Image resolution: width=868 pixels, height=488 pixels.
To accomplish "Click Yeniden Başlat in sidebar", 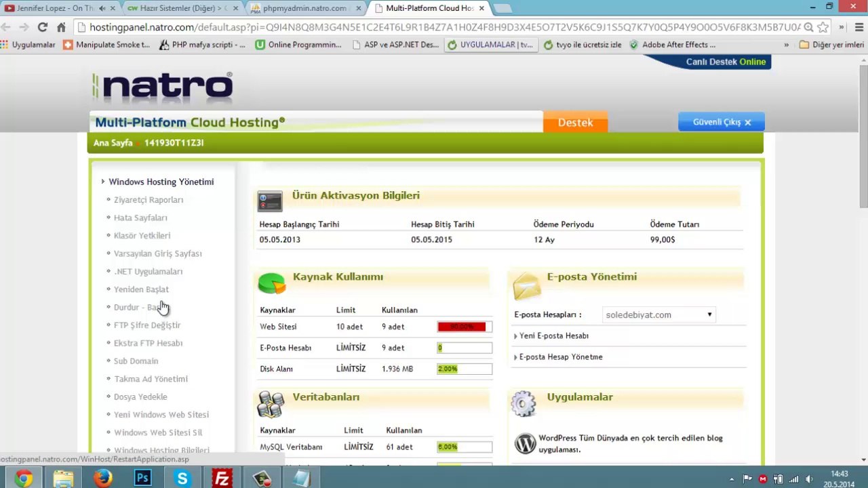I will pyautogui.click(x=141, y=289).
